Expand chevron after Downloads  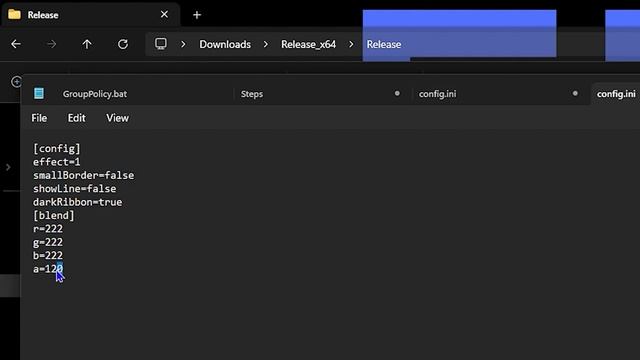[266, 44]
